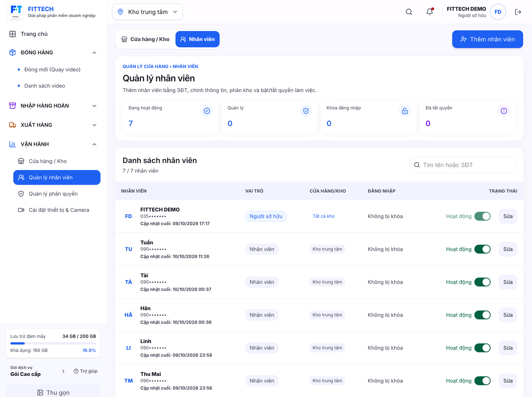Click the Tìm tên hoặc SĐT search field
532x397 pixels.
point(463,165)
